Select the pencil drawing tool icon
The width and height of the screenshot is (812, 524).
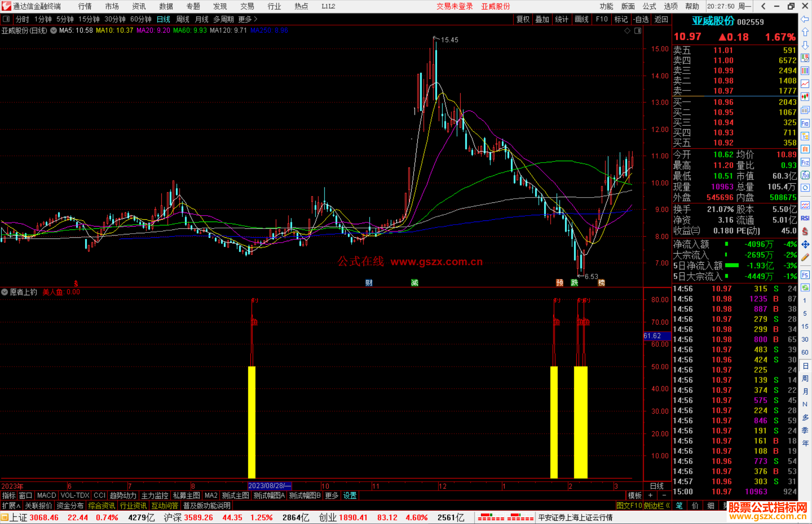805,257
